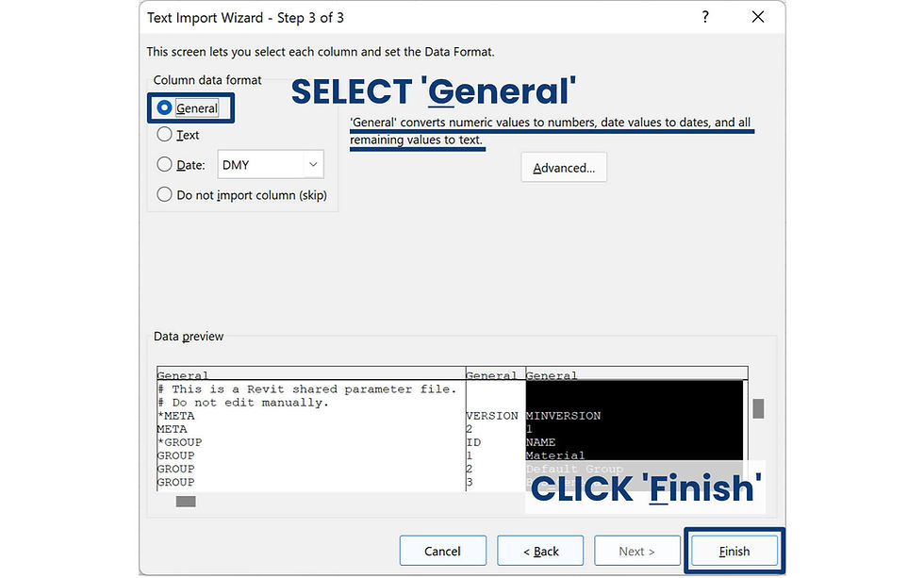Click the vertical scrollbar thumb in preview

[x=758, y=408]
